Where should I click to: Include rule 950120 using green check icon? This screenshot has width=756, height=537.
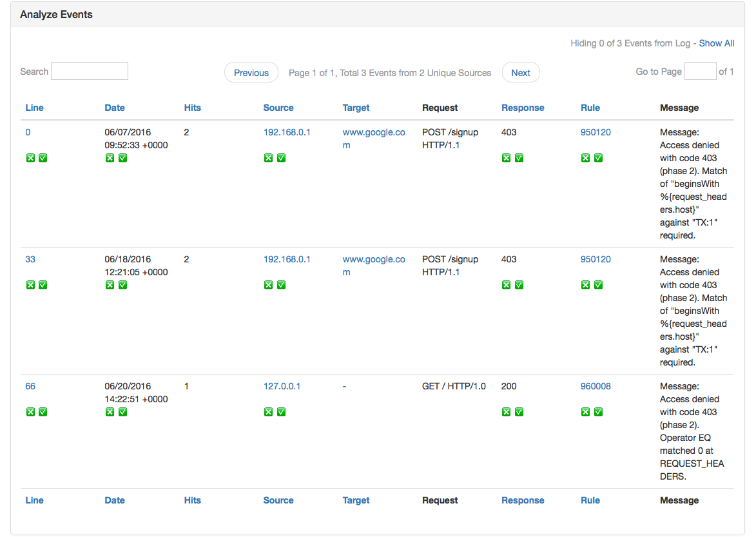(599, 157)
